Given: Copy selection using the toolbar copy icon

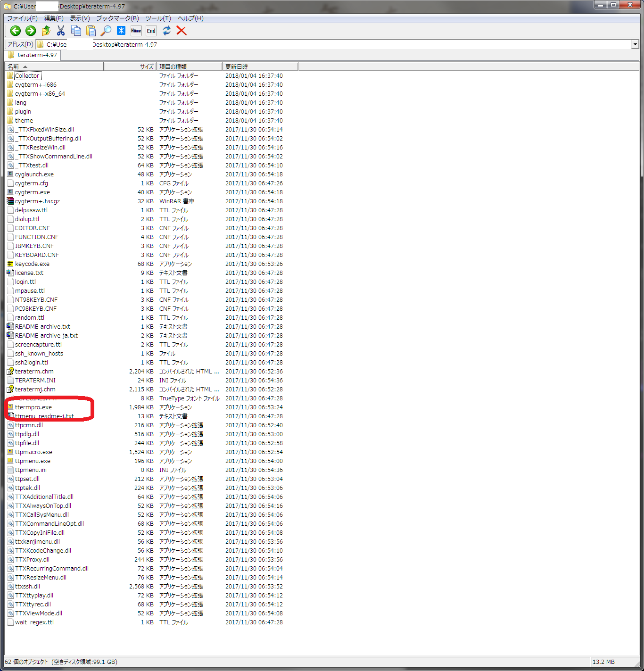Looking at the screenshot, I should (76, 31).
